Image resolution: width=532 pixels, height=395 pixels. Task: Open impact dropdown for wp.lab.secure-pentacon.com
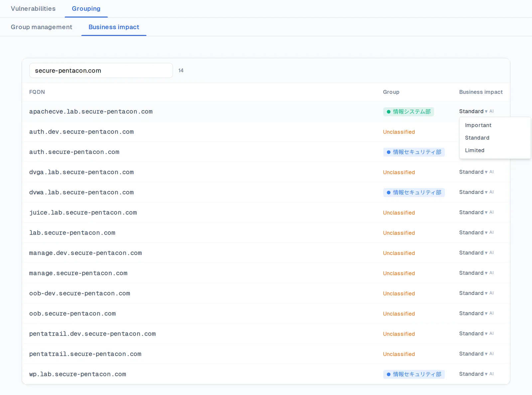click(473, 374)
